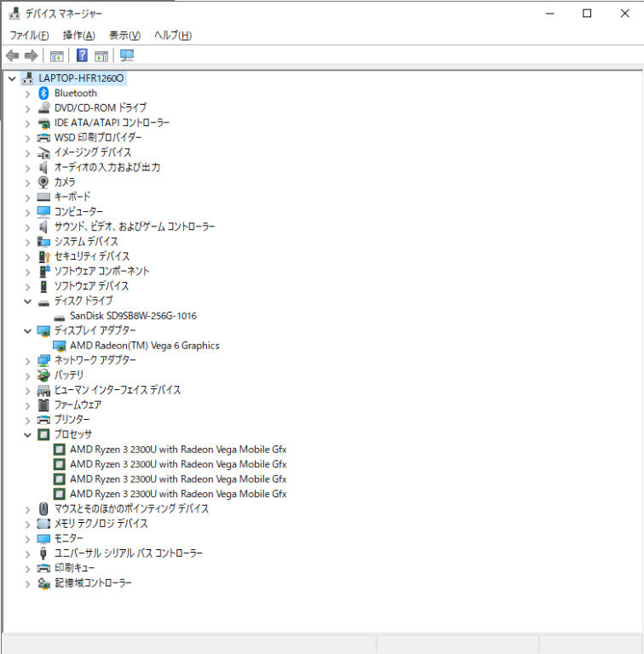Click the ディスプレイ アダプター category icon
This screenshot has height=654, width=644.
click(x=43, y=330)
